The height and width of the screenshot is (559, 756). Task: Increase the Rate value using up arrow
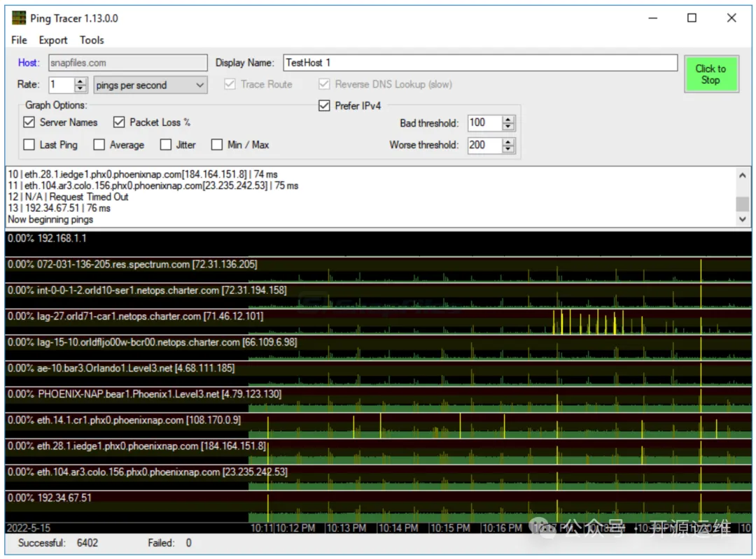coord(80,81)
